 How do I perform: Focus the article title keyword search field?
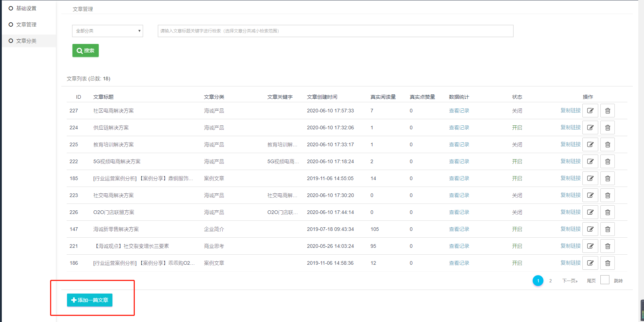tap(335, 31)
